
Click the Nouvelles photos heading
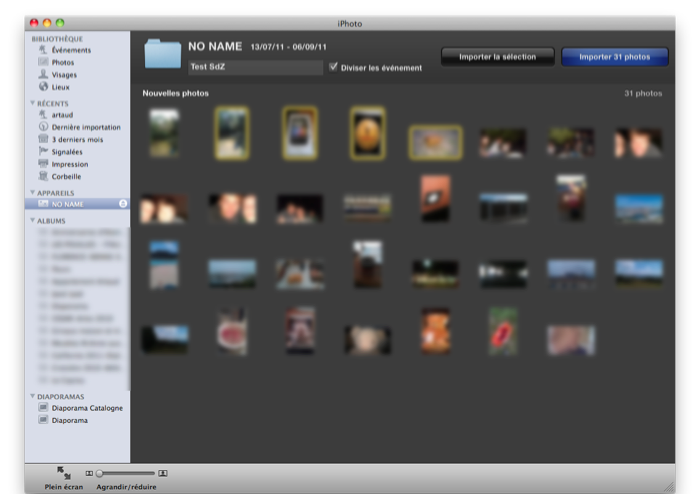175,93
